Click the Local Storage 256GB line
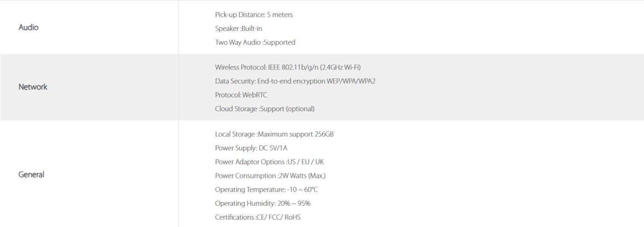Screen dimensions: 644x227 click(277, 134)
